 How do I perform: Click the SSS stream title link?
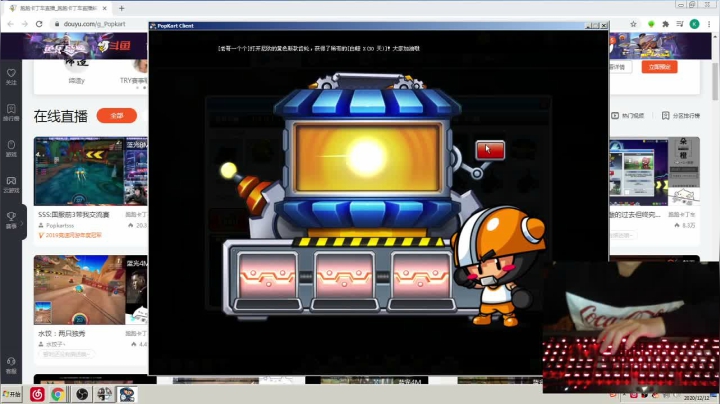coord(73,214)
